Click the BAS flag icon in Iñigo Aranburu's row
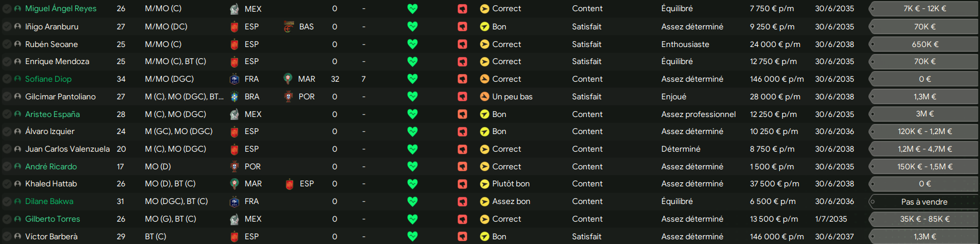Screen dimensions: 980x244 click(x=288, y=26)
